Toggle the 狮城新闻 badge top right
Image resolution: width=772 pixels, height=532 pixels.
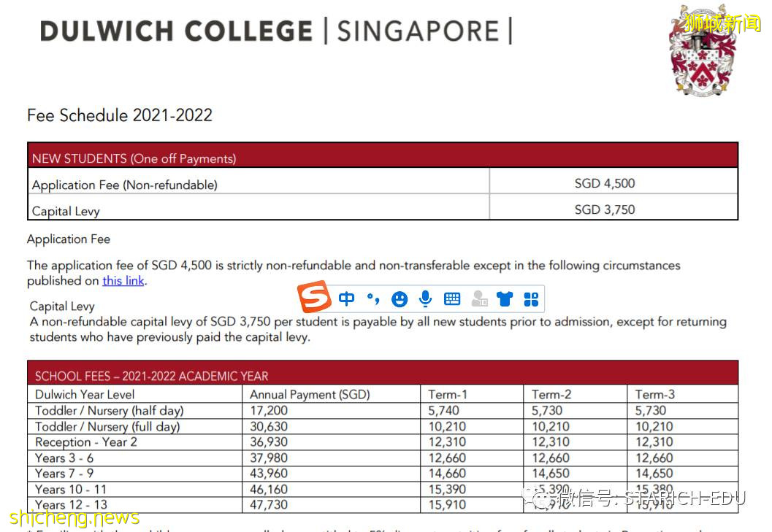(723, 22)
